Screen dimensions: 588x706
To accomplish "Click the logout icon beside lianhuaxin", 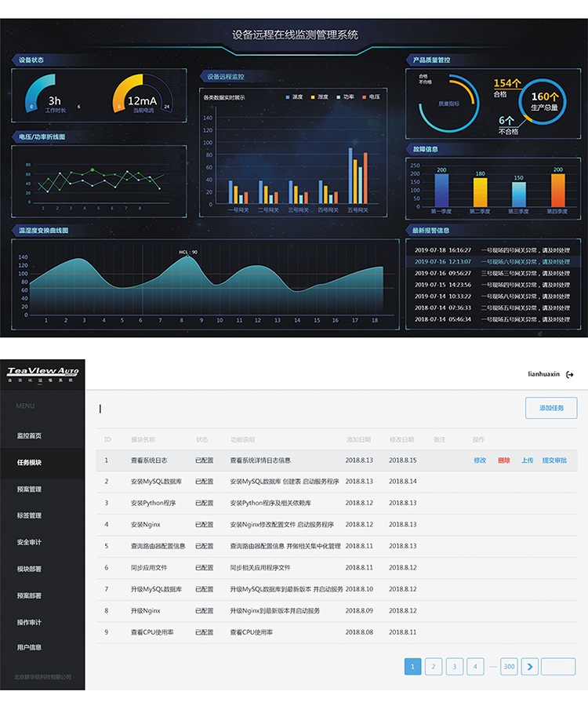I will coord(569,374).
